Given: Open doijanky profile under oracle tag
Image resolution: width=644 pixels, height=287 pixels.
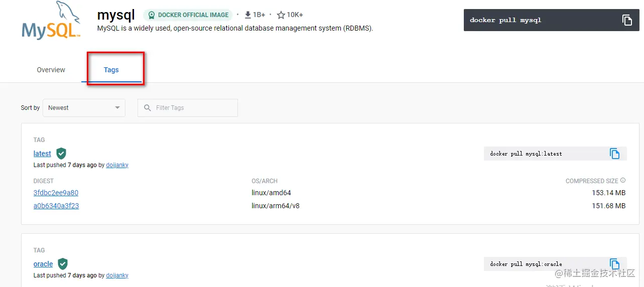Looking at the screenshot, I should pos(117,275).
